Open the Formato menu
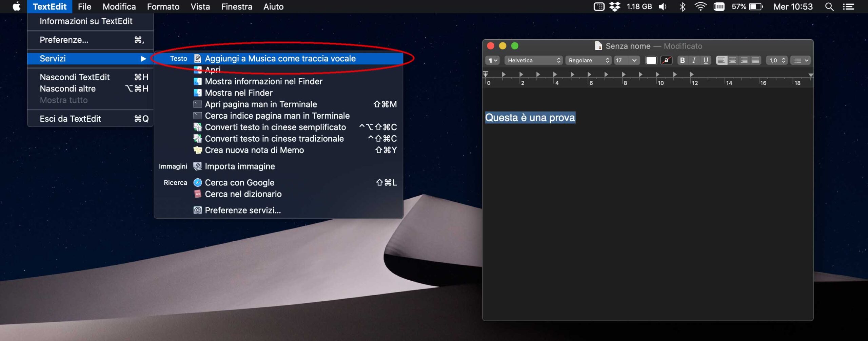The height and width of the screenshot is (341, 868). (163, 6)
